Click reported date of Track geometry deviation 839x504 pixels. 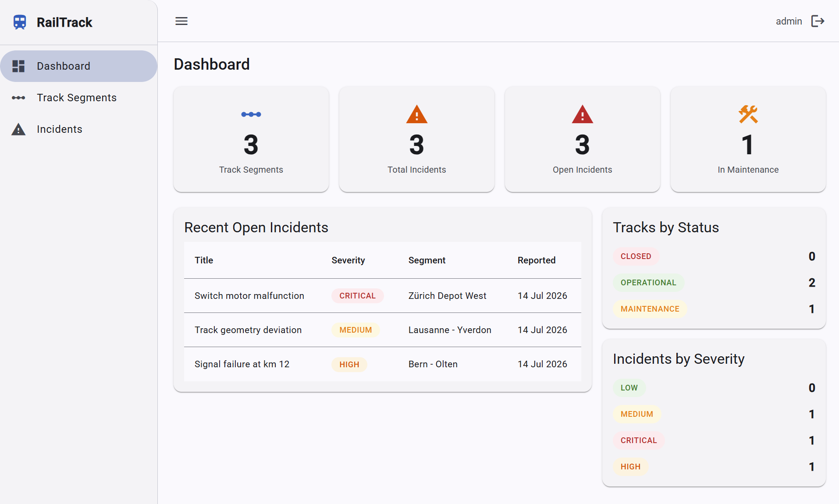[x=542, y=330]
